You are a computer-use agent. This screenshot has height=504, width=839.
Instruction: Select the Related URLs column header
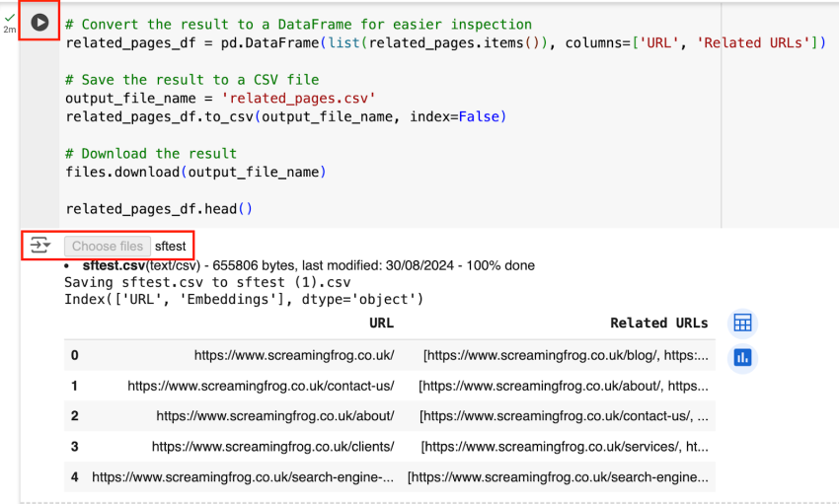click(658, 323)
